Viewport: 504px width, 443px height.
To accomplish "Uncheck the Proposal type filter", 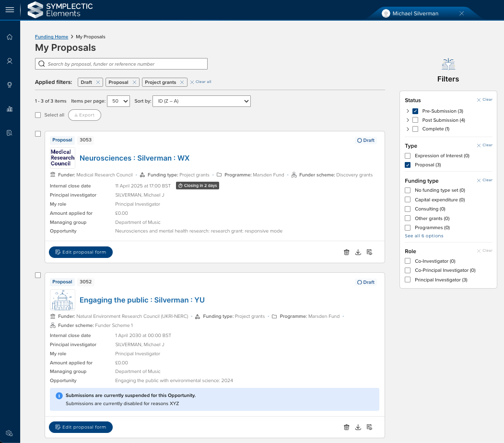I will pos(408,165).
